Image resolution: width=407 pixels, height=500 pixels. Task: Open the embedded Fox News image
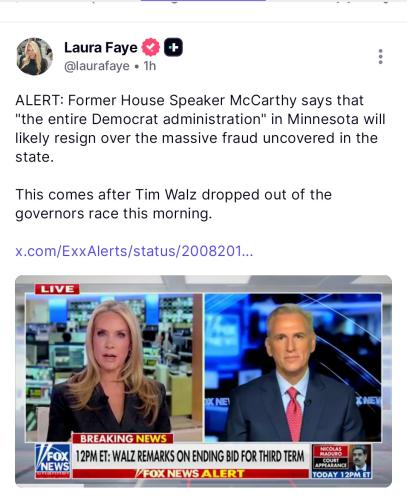click(x=203, y=381)
